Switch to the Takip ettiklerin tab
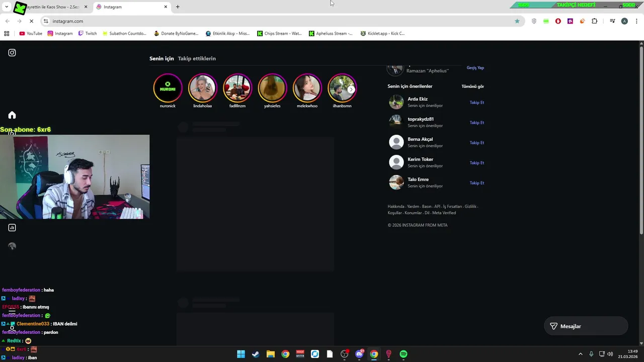Screen dimensions: 644x362 pyautogui.click(x=197, y=58)
